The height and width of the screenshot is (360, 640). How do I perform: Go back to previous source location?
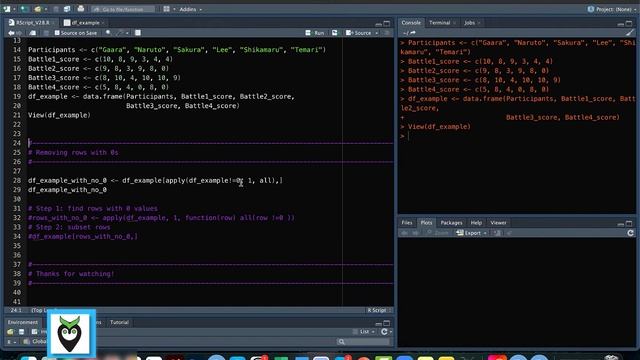point(11,33)
